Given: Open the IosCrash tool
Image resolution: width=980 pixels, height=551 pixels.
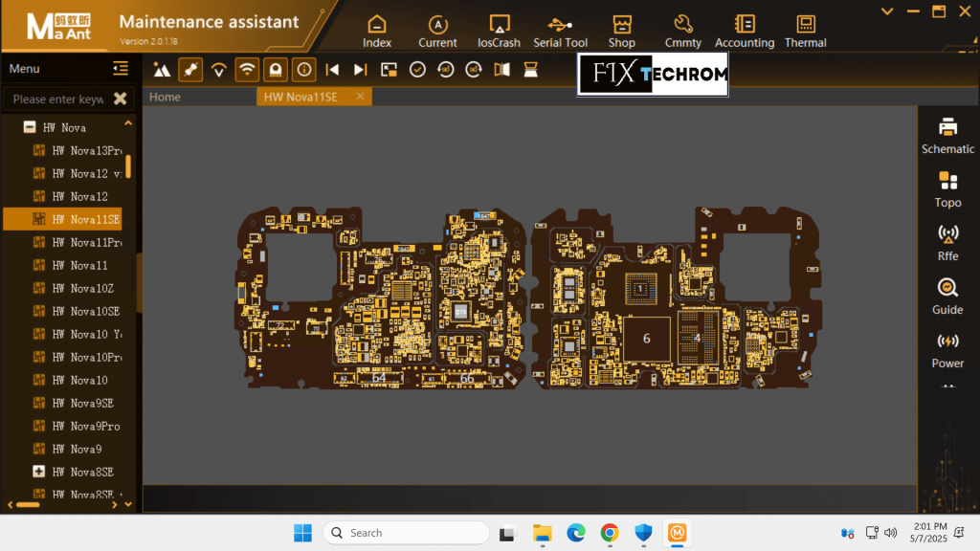Looking at the screenshot, I should 499,32.
